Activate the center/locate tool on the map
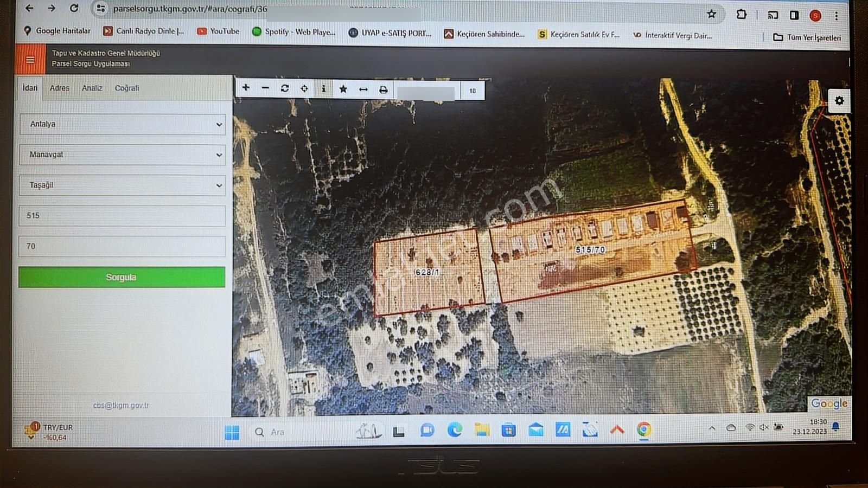Image resolution: width=868 pixels, height=488 pixels. [x=304, y=88]
